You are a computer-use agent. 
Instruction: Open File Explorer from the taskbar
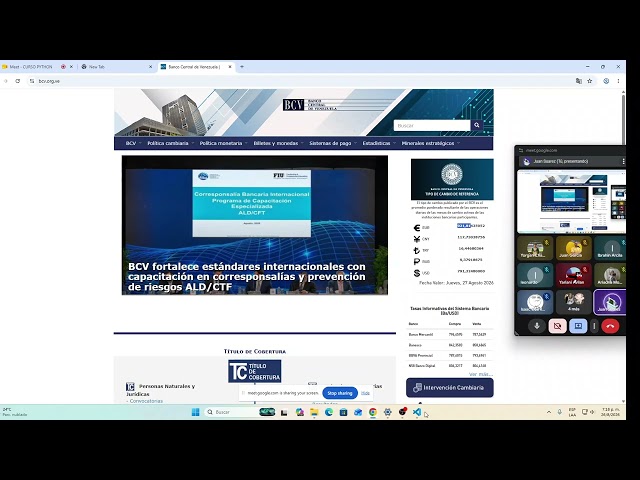click(314, 412)
